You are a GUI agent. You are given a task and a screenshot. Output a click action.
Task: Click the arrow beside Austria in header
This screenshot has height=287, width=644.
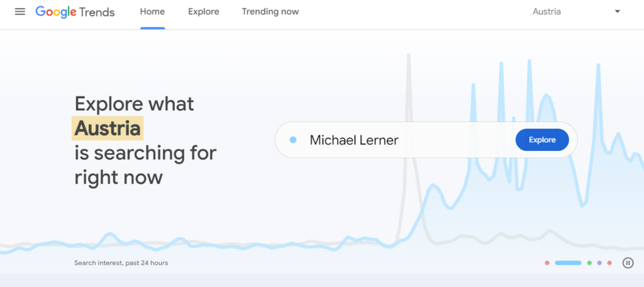pos(617,12)
